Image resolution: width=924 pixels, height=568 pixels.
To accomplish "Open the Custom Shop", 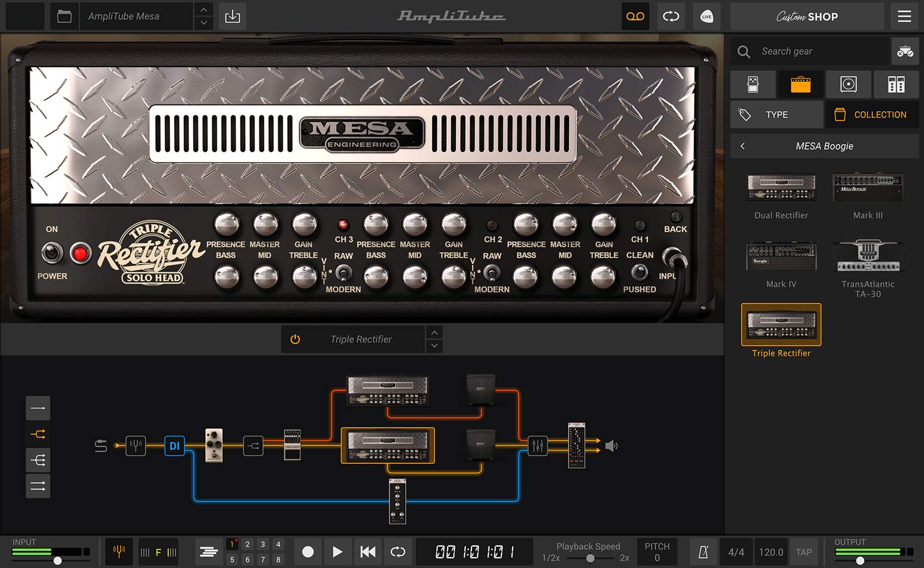I will tap(807, 17).
